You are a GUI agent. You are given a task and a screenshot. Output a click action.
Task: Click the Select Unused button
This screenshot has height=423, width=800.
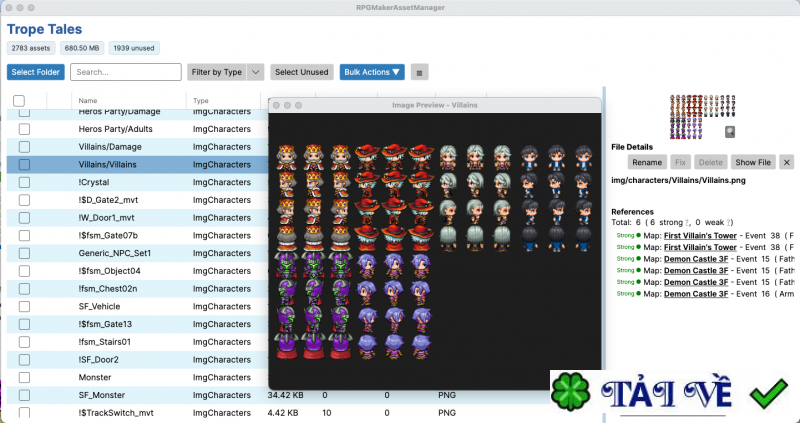[302, 72]
